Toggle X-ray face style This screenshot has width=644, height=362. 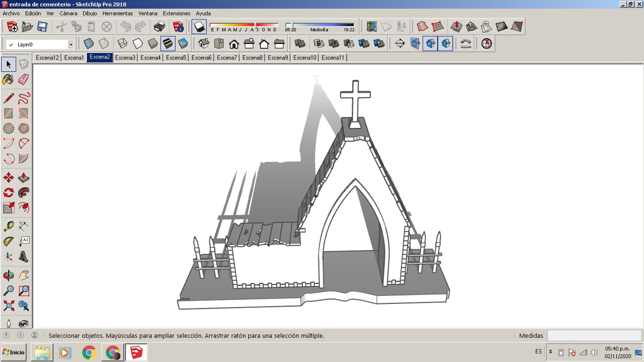click(x=89, y=44)
